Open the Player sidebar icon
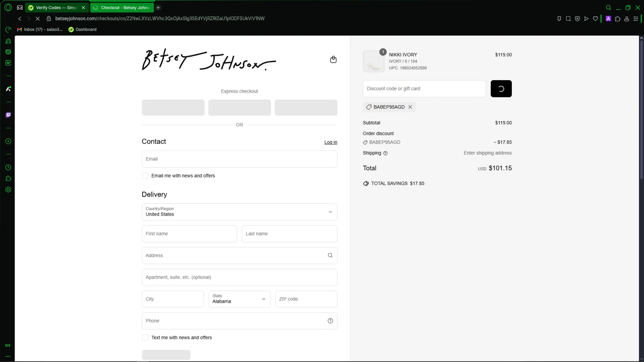The height and width of the screenshot is (362, 644). click(8, 141)
